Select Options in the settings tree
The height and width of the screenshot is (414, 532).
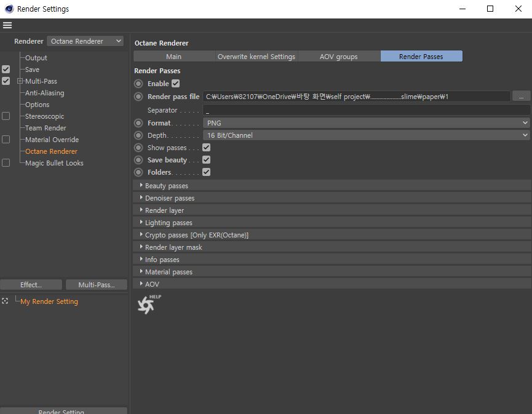(x=38, y=105)
